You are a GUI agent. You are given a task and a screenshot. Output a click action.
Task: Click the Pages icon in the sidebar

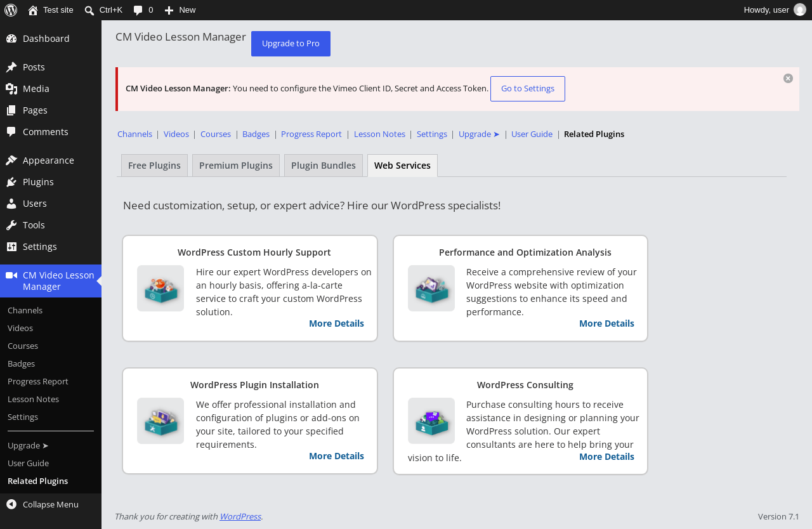click(x=11, y=110)
